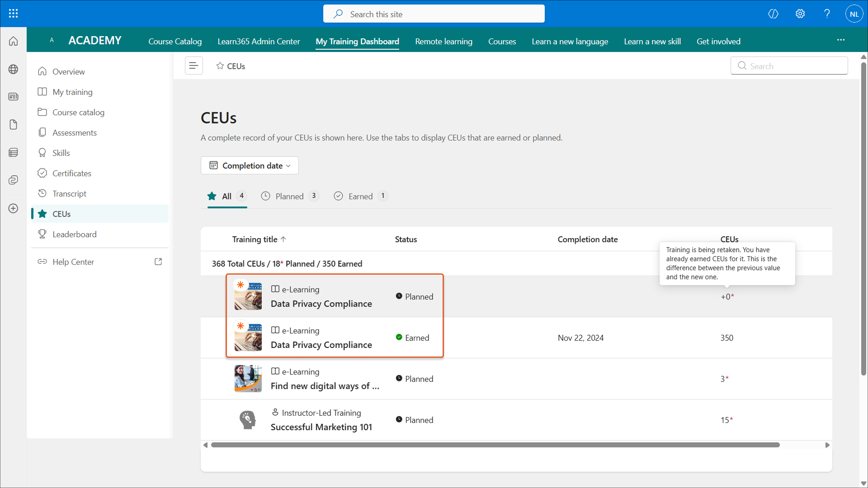Viewport: 868px width, 488px height.
Task: Click the horizontal scrollbar under the table
Action: coord(495,445)
